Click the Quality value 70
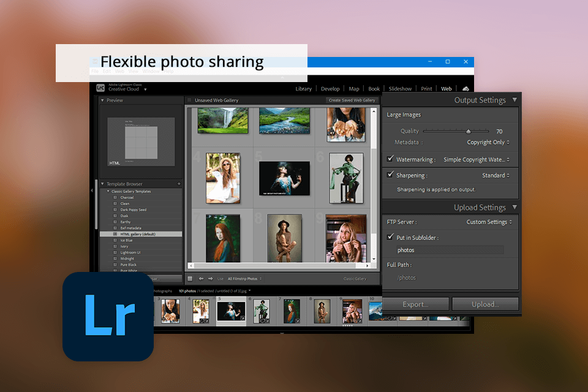The height and width of the screenshot is (392, 588). pyautogui.click(x=499, y=131)
